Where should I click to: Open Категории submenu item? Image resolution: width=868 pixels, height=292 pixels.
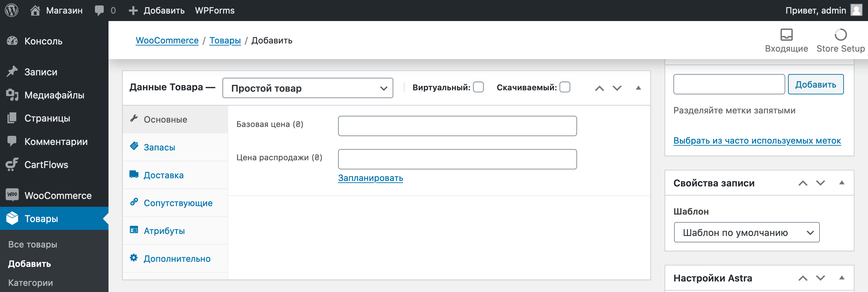point(31,283)
